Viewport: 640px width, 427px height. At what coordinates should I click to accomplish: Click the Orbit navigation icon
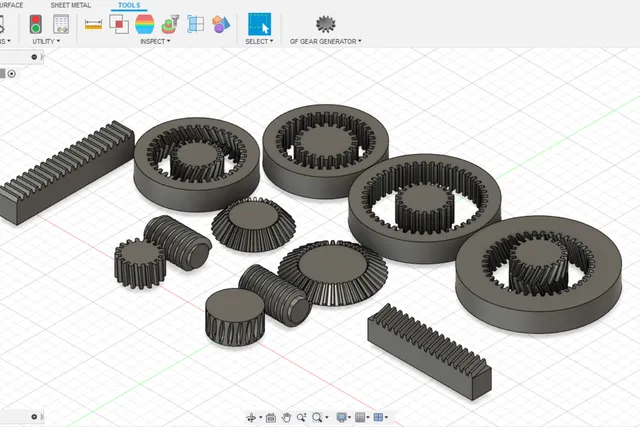[251, 417]
